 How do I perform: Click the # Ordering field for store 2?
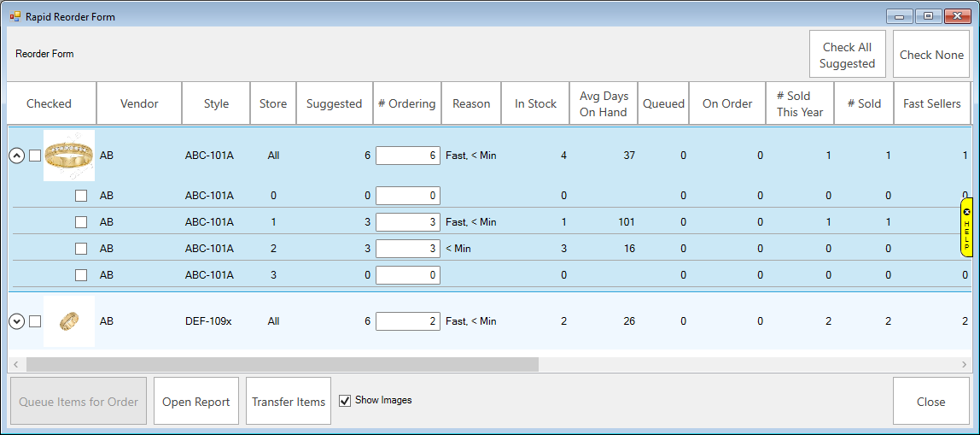(x=408, y=249)
